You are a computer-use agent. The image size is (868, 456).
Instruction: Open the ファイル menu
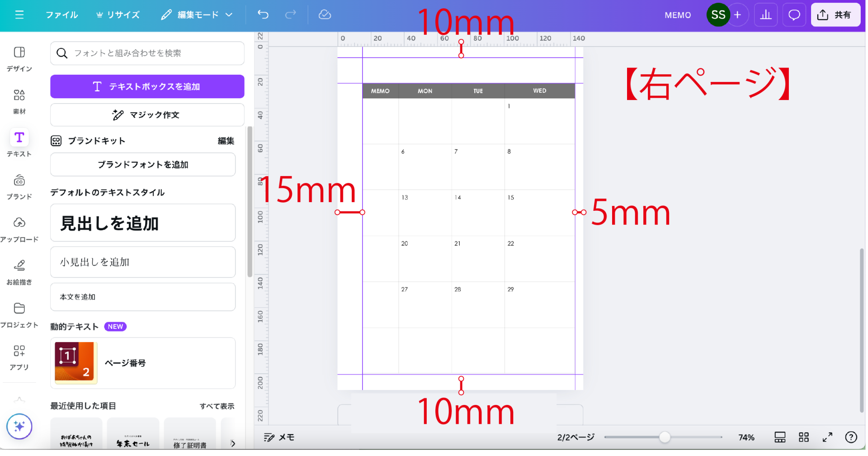click(62, 15)
